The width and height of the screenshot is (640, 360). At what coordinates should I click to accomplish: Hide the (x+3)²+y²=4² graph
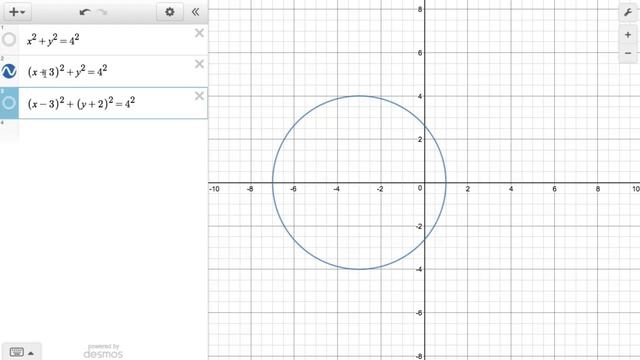tap(9, 71)
